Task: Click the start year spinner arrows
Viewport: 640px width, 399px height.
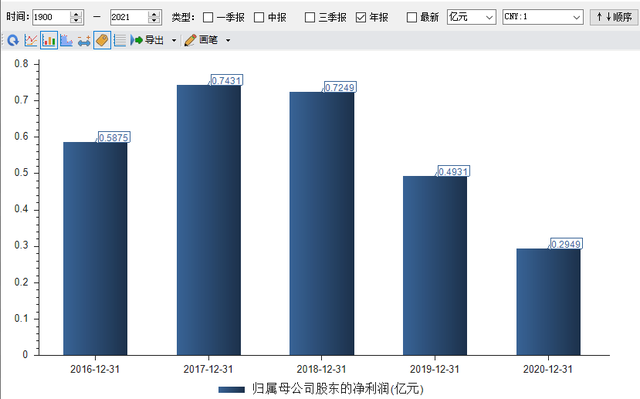Action: click(76, 17)
